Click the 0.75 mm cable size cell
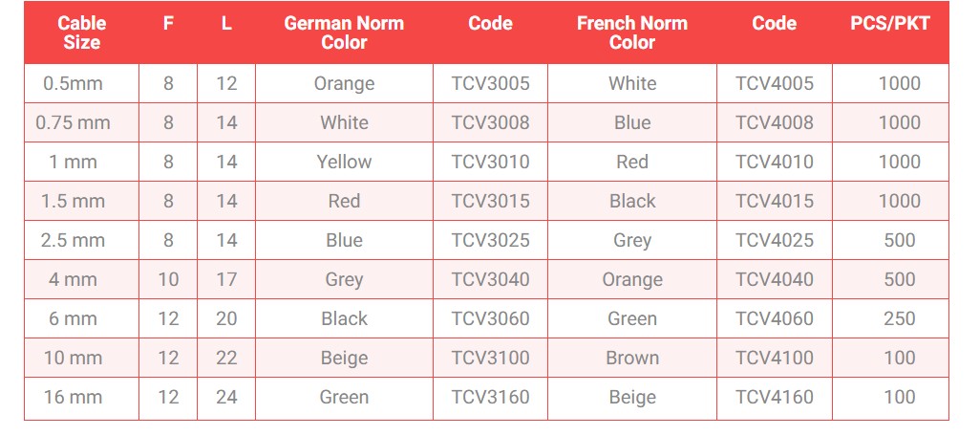980x436 pixels. point(81,122)
